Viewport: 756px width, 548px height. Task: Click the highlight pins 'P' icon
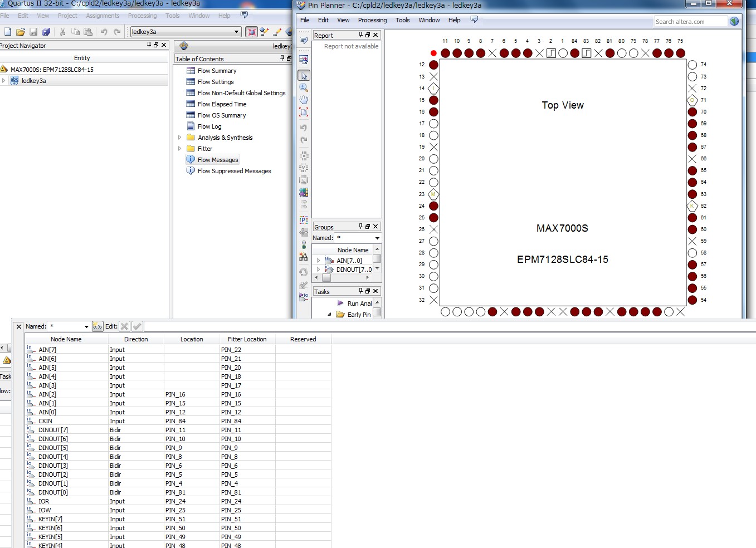tap(304, 220)
